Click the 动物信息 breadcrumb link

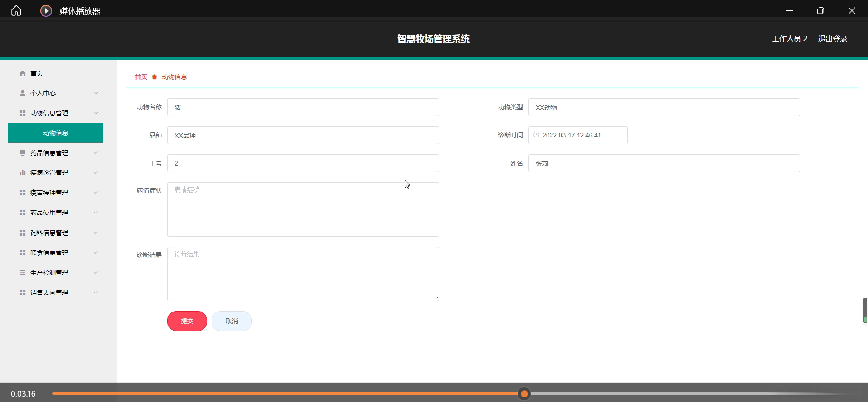tap(175, 77)
